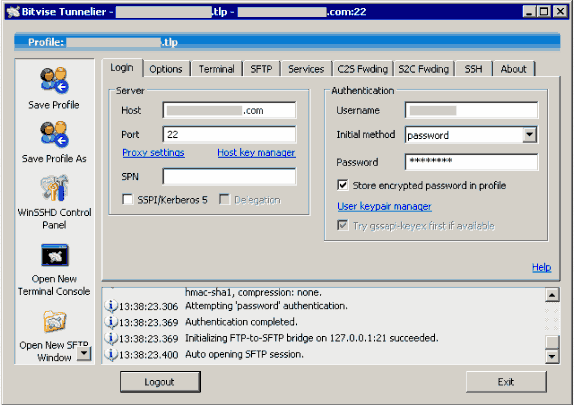The image size is (574, 405).
Task: Click log text 'Auto opening SFTP session.'
Action: click(244, 354)
